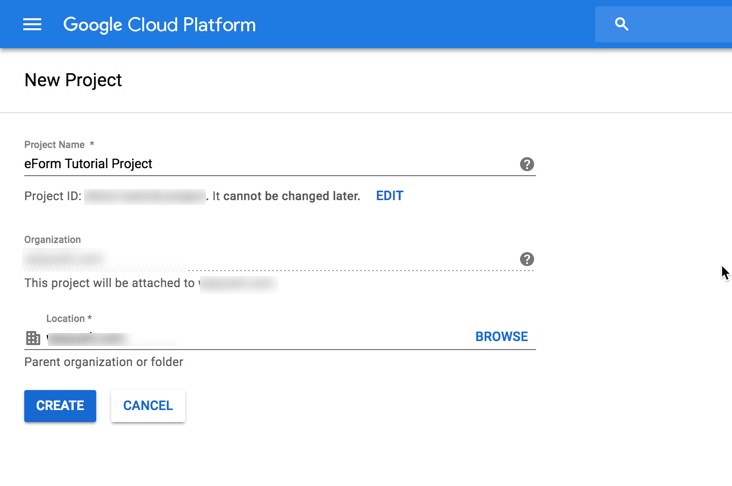Click the 'This project will be attached to' text
This screenshot has height=486, width=732.
point(109,283)
